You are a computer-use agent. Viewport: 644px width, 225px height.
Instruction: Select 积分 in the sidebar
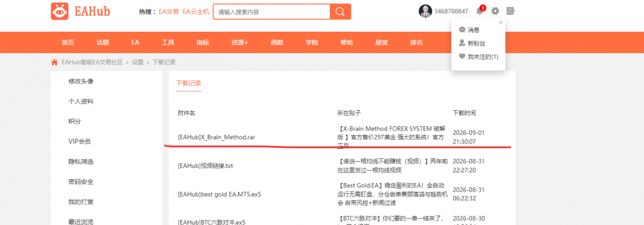pyautogui.click(x=75, y=121)
